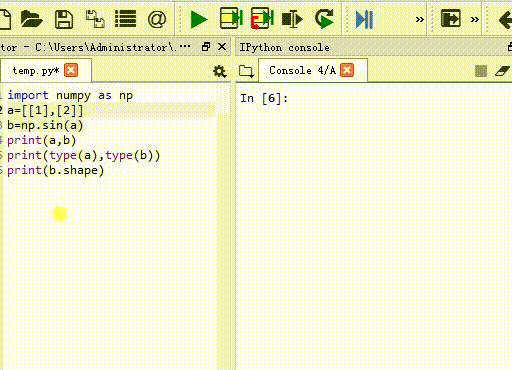Close the Console 4/A tab
This screenshot has height=370, width=512.
coord(347,70)
